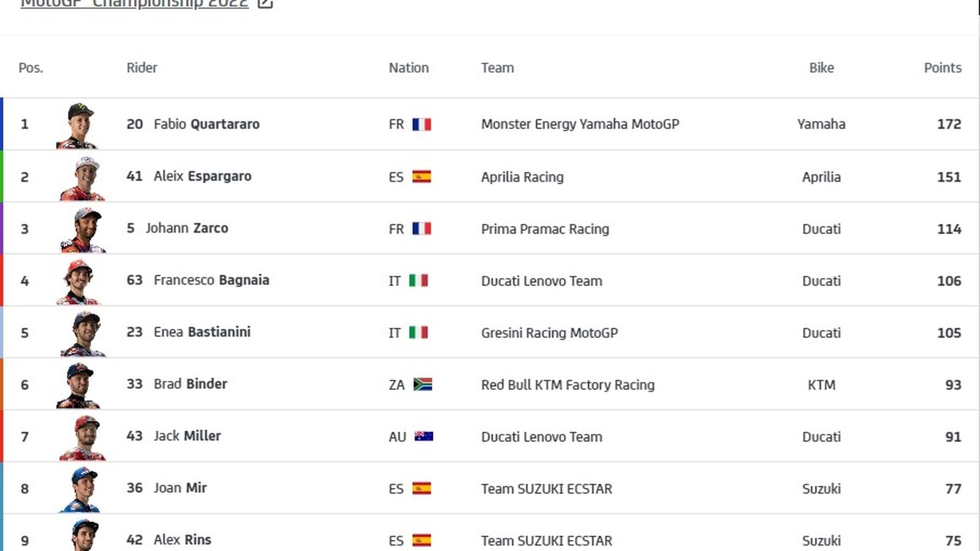Click the Spanish flag beside Aleix Espargaro
Image resolution: width=980 pixels, height=551 pixels.
click(x=421, y=177)
